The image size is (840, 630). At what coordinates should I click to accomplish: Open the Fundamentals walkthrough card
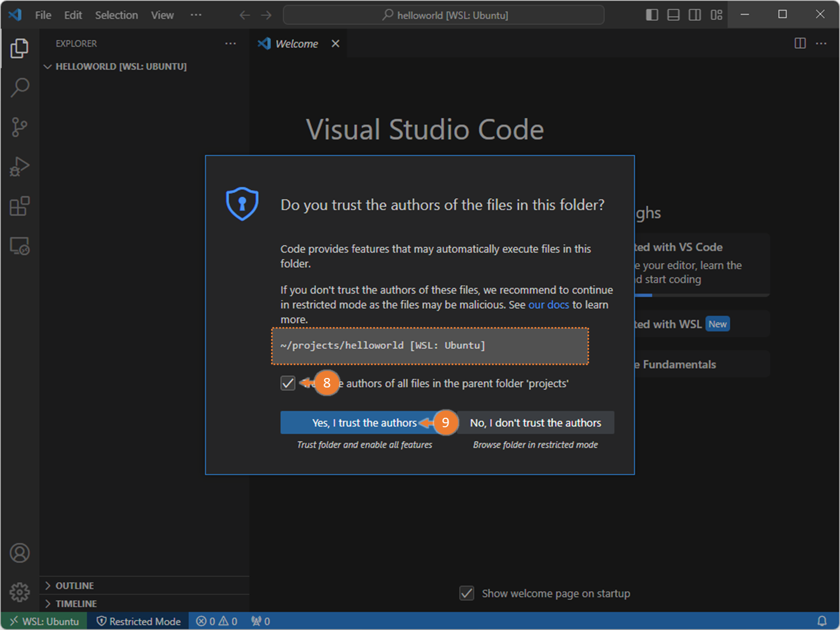702,364
